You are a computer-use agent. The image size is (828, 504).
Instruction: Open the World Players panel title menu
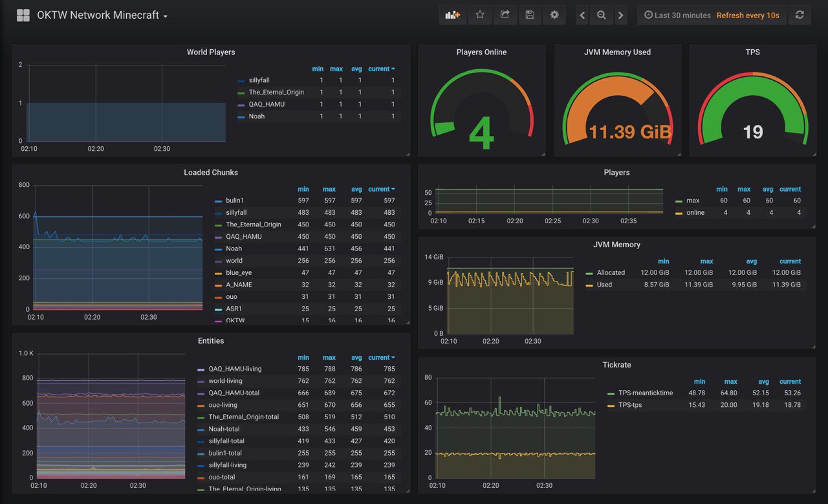click(211, 52)
